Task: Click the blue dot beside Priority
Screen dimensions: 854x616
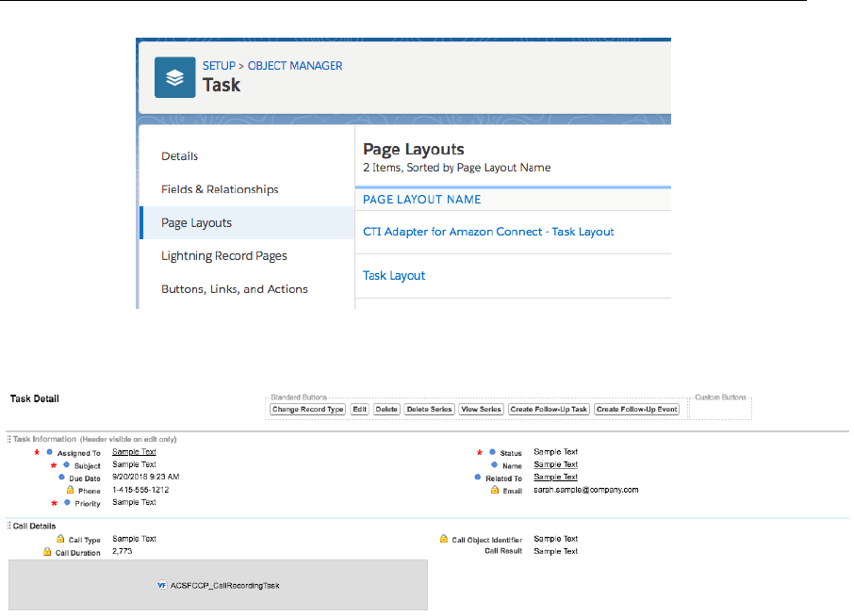Action: 67,502
